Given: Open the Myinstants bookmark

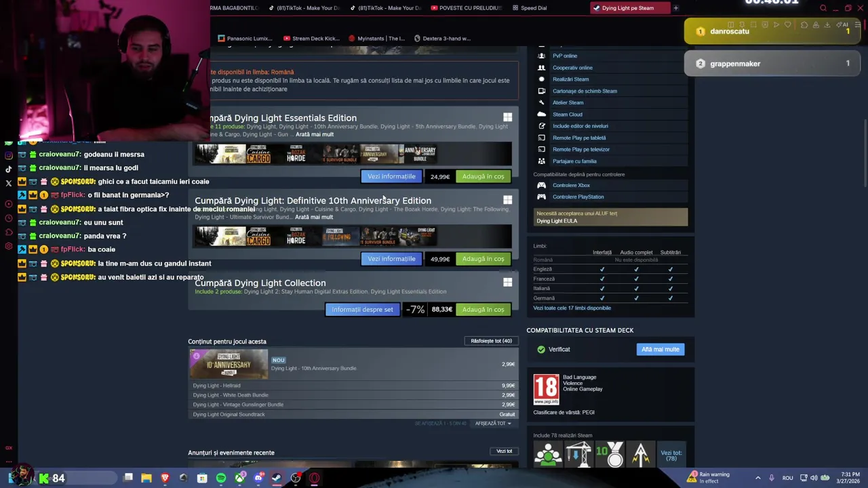Looking at the screenshot, I should click(x=376, y=39).
